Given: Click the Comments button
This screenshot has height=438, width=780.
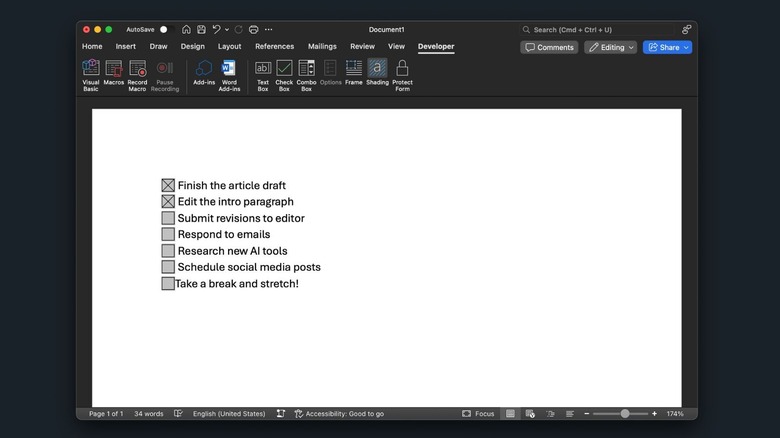Looking at the screenshot, I should tap(549, 47).
